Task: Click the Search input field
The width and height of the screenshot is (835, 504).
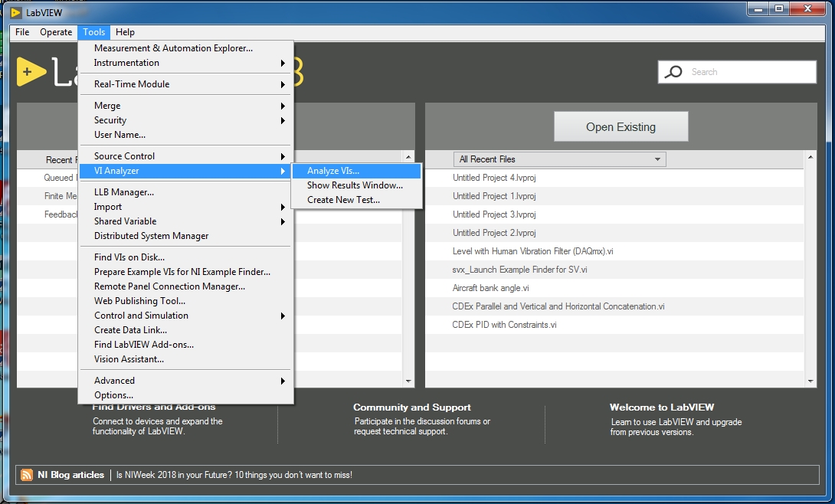Action: (737, 72)
